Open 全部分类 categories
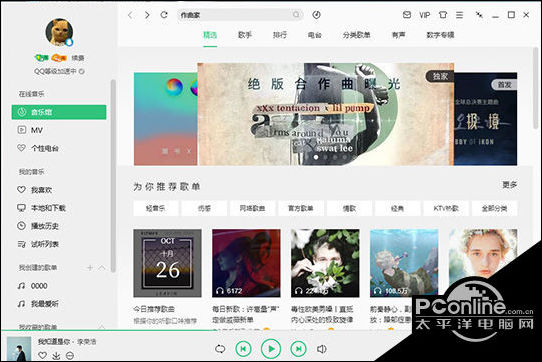 495,208
